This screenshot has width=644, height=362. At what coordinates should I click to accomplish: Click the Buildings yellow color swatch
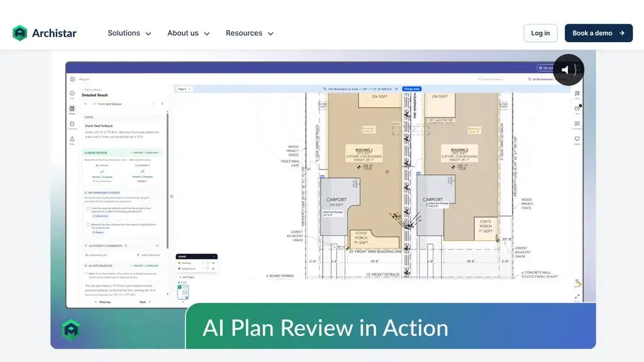(179, 263)
